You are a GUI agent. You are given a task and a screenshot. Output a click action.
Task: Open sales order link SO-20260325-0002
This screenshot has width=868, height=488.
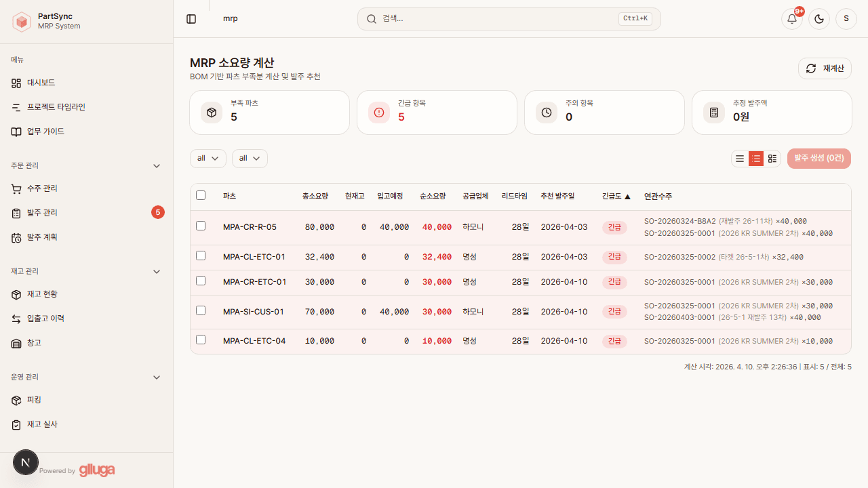click(x=679, y=257)
